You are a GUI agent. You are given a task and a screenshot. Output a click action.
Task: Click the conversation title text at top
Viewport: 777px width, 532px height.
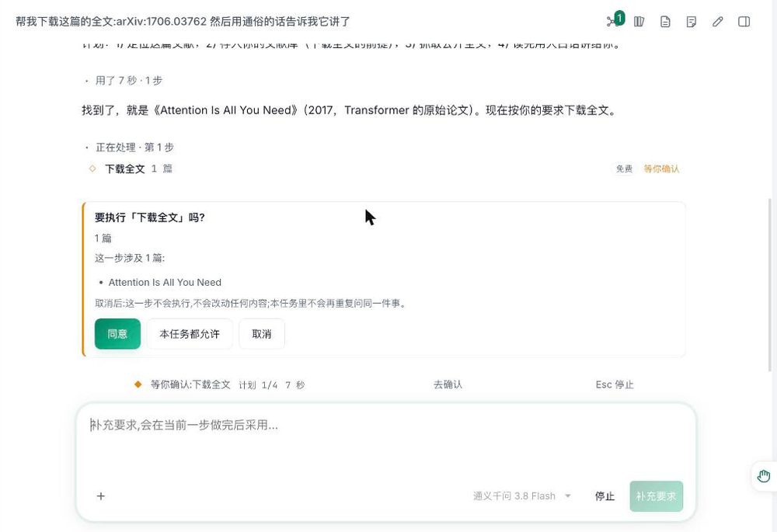pyautogui.click(x=183, y=21)
